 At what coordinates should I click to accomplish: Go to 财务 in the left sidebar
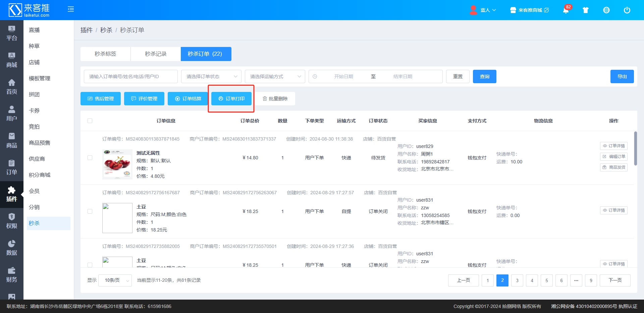click(12, 275)
